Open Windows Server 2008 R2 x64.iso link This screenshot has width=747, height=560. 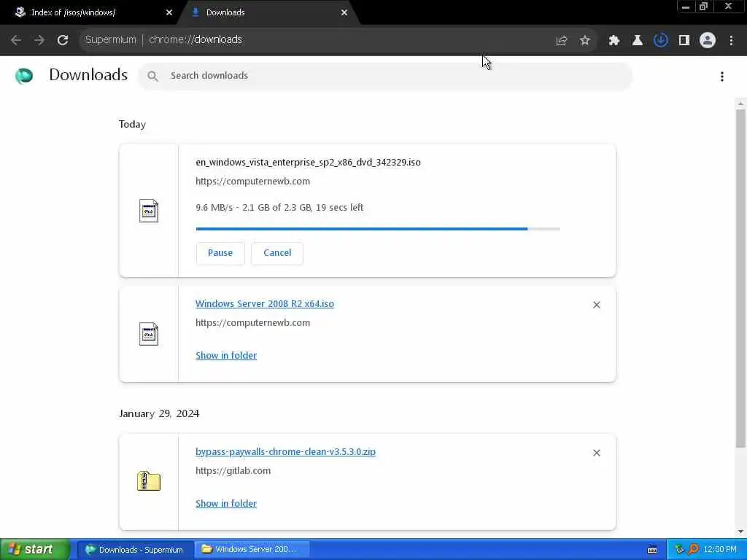[x=265, y=304]
